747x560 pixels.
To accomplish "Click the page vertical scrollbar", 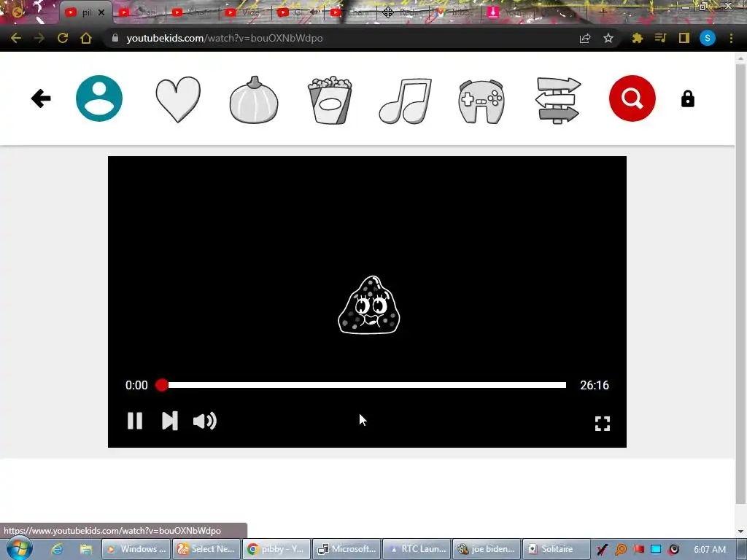I will tap(740, 284).
